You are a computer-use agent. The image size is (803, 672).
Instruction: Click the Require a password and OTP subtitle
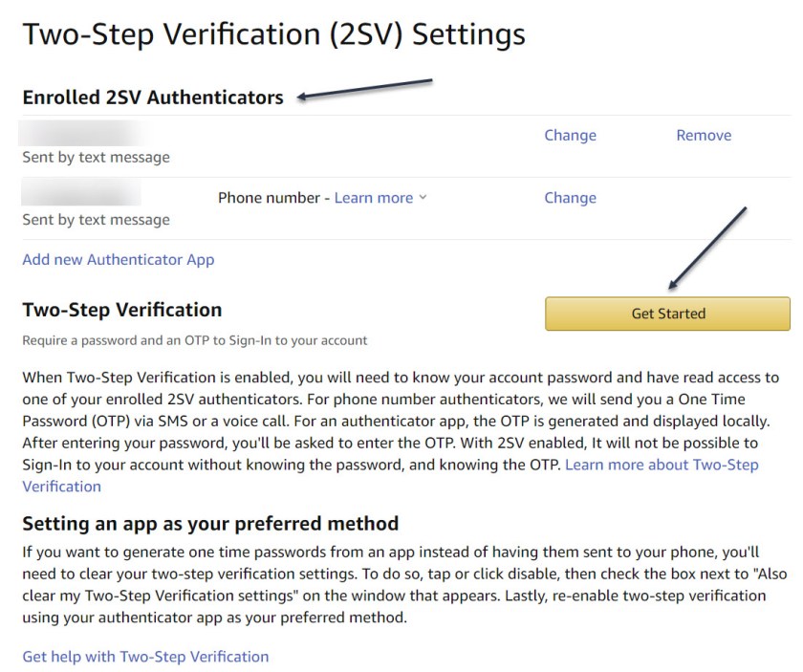194,340
